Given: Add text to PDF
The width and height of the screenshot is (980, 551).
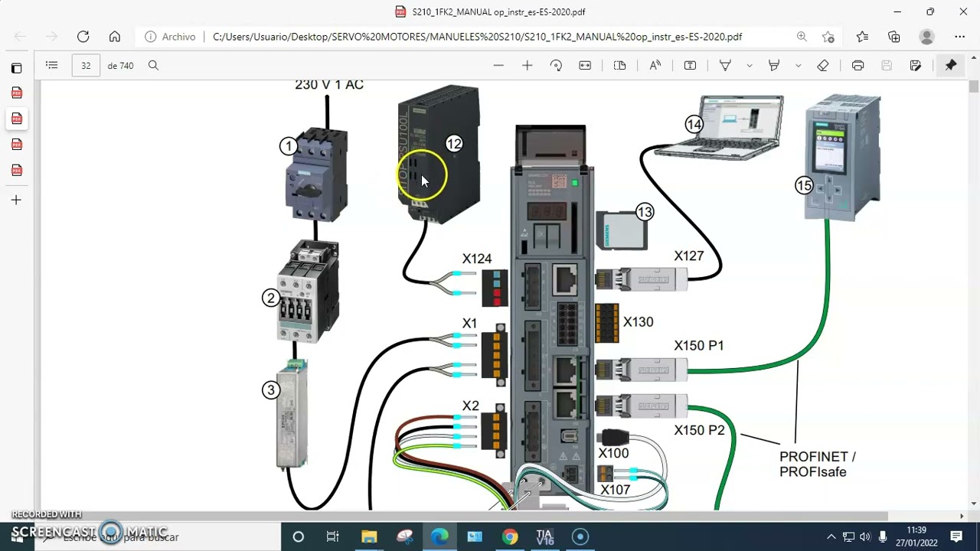Looking at the screenshot, I should tap(690, 66).
